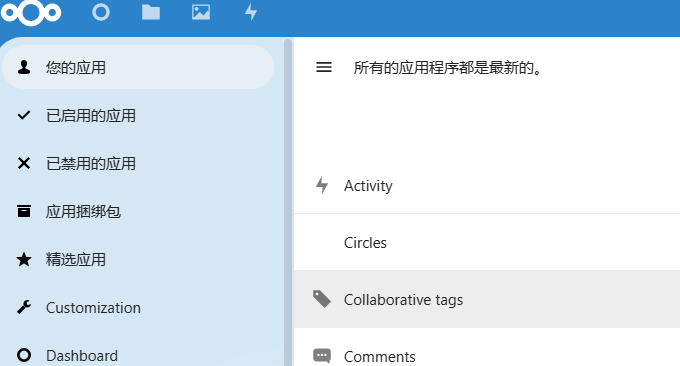Open Dashboard from the top bar circle icon
The height and width of the screenshot is (366, 680).
[x=101, y=12]
